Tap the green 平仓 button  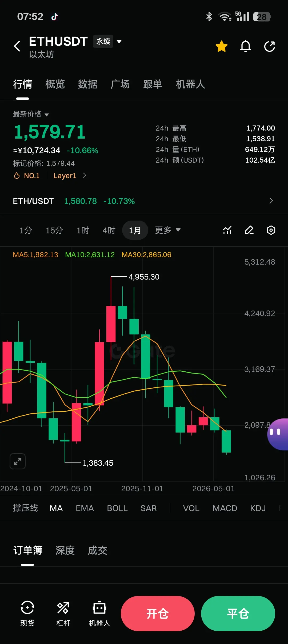tap(238, 614)
